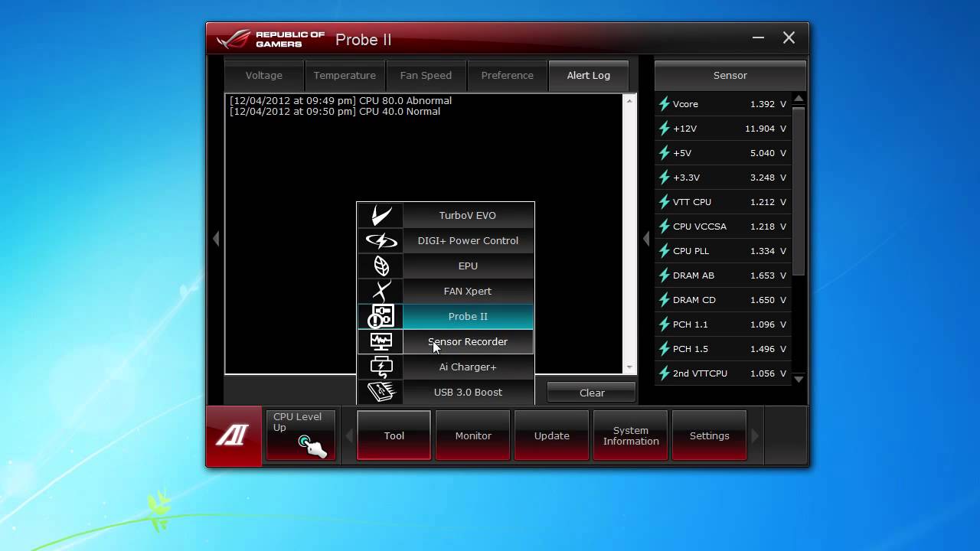The image size is (980, 551).
Task: Click the Vcore lightning bolt icon
Action: point(664,104)
